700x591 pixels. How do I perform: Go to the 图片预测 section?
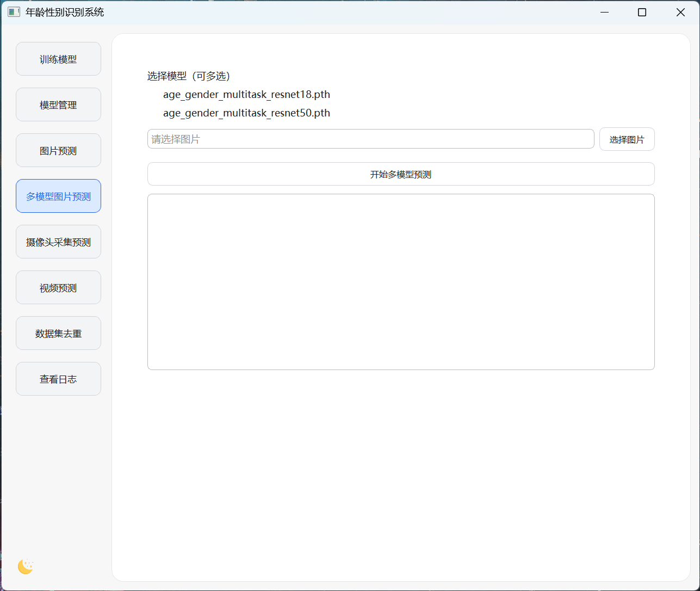pos(58,151)
